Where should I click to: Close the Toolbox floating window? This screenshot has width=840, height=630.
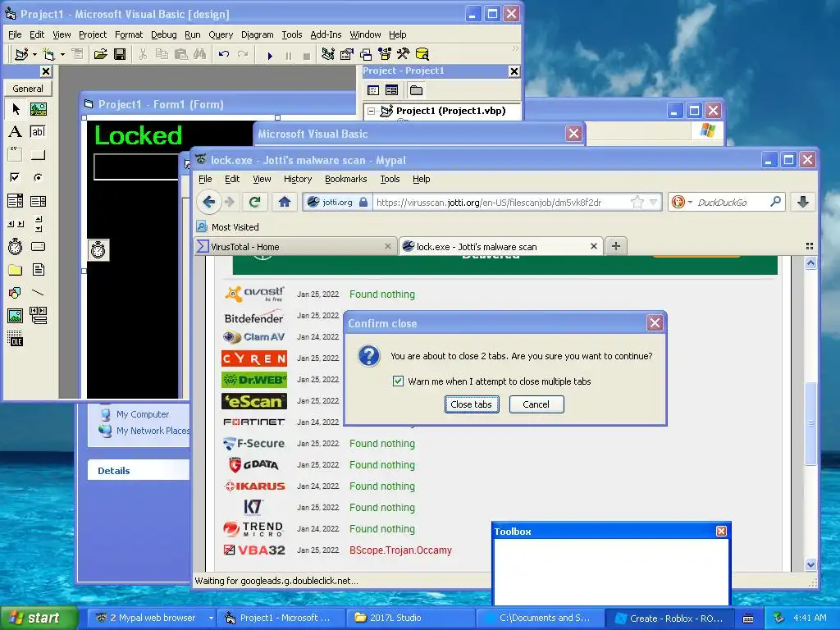coord(721,531)
